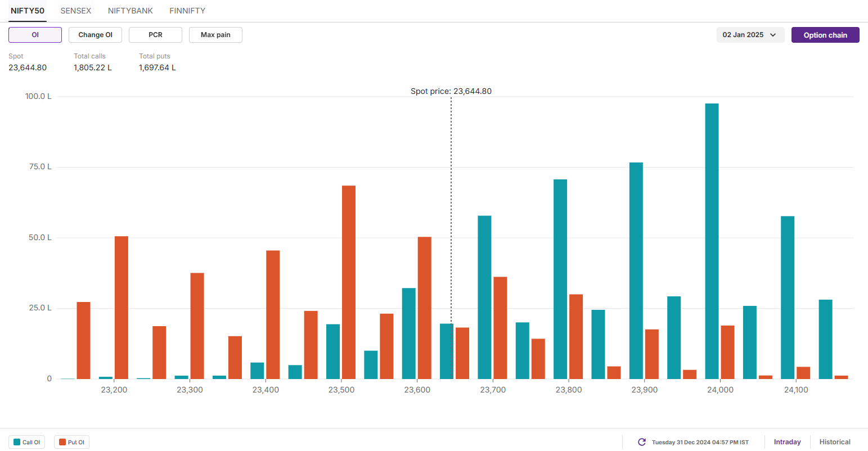Click the 23,200 x-axis label
The width and height of the screenshot is (868, 451).
[114, 390]
